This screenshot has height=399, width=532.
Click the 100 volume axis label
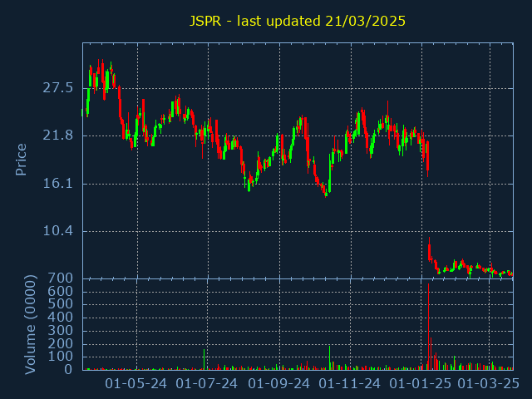click(x=61, y=357)
